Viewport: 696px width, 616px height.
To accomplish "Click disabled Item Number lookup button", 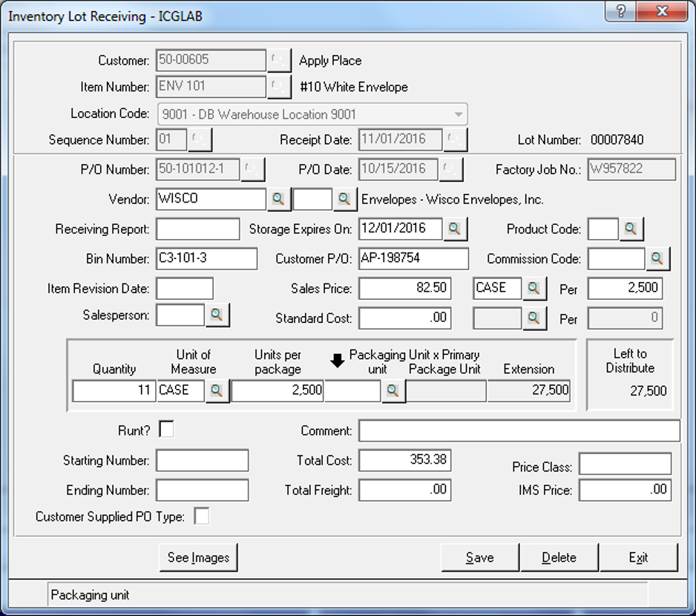I will tap(279, 86).
